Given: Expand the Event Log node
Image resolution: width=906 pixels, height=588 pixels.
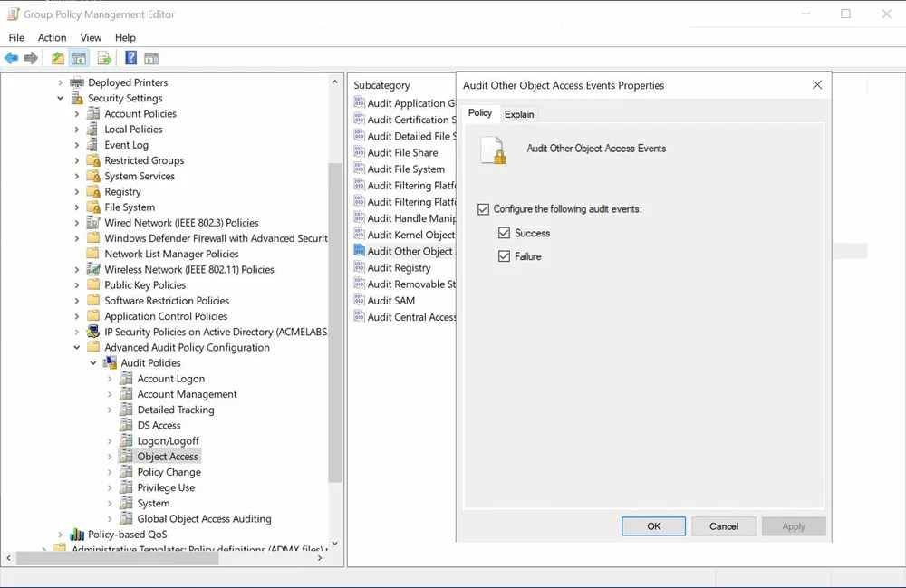Looking at the screenshot, I should [77, 145].
